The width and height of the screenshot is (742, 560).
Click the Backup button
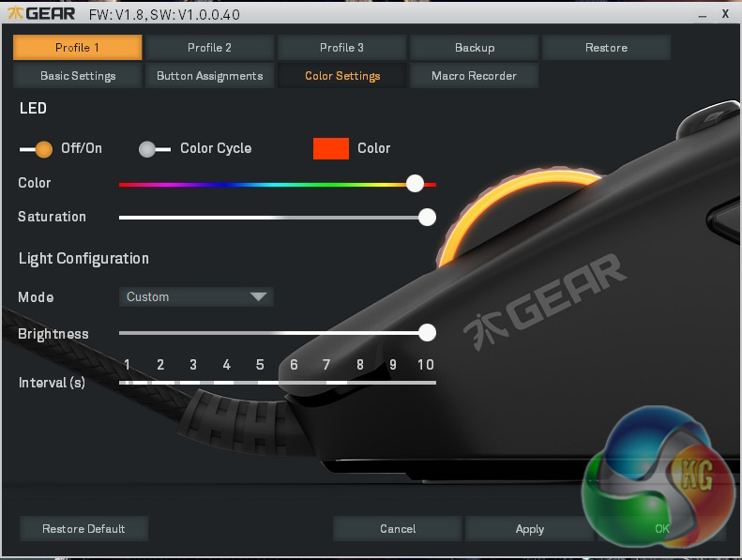(x=474, y=47)
